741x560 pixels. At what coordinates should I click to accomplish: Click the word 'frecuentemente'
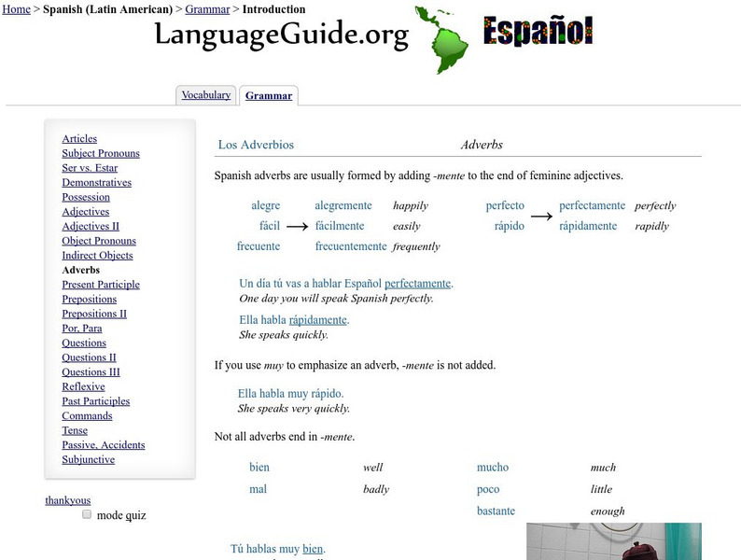[x=351, y=246]
